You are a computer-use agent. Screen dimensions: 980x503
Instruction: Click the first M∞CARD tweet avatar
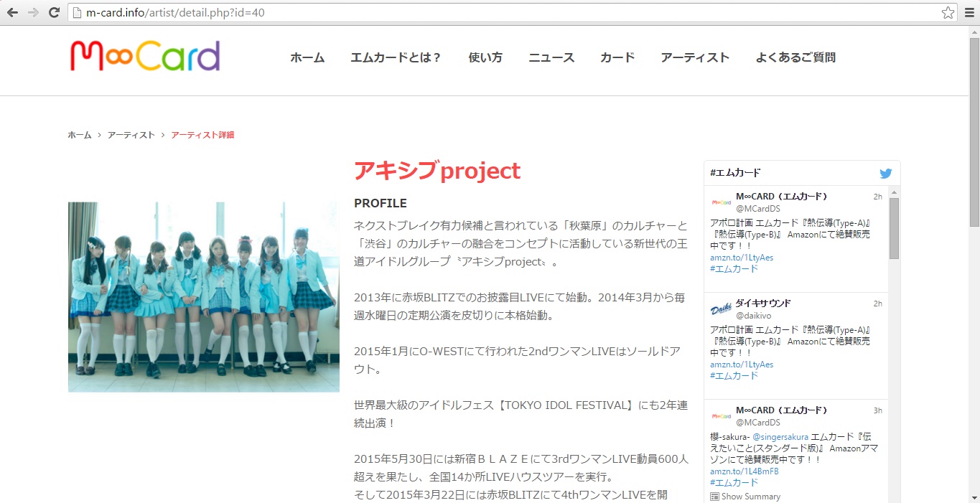tap(721, 202)
